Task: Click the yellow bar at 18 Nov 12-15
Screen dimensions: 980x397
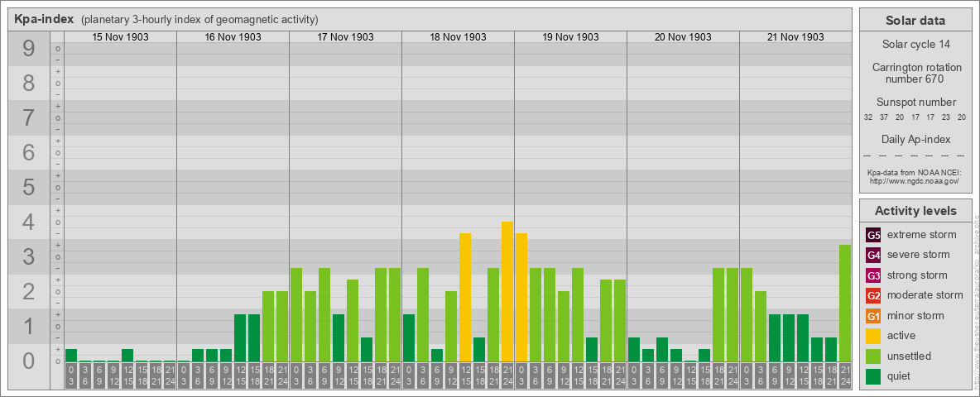Action: tap(465, 297)
